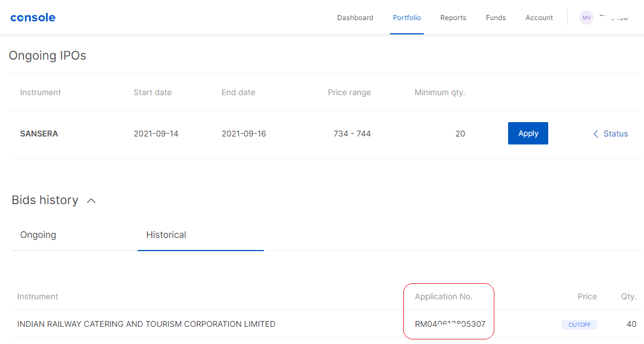Viewport: 644px width, 344px height.
Task: Click the Application No. column header
Action: pos(443,296)
